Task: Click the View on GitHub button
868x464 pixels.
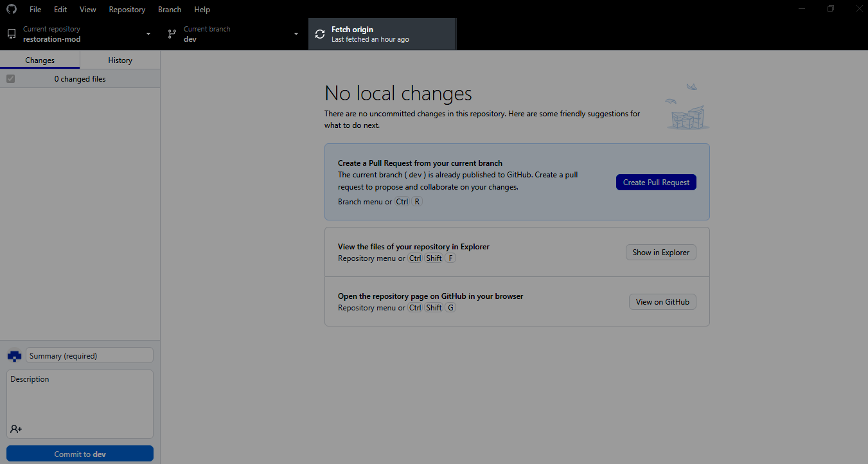Action: click(662, 302)
